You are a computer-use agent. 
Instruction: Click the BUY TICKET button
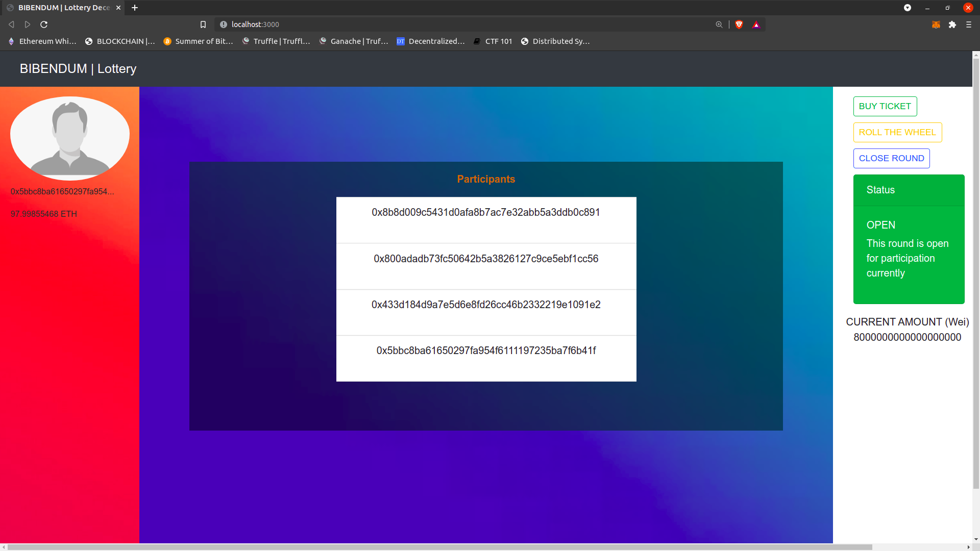tap(885, 106)
